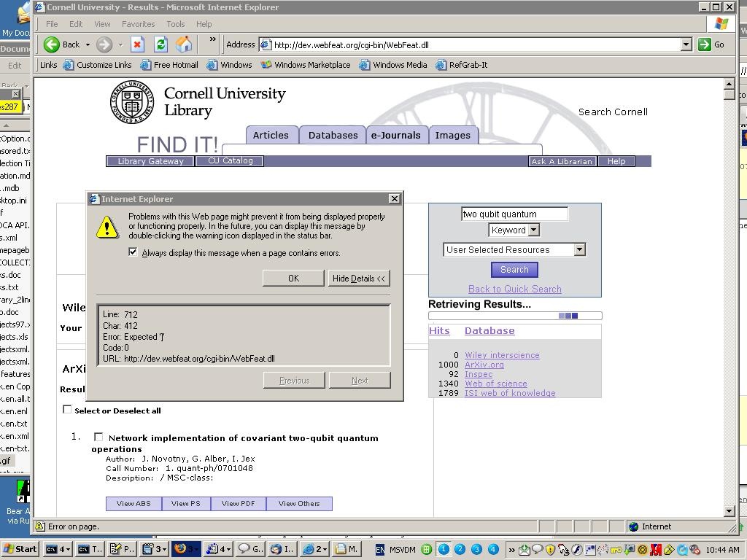Open the Favorites menu
Viewport: 747px width, 560px height.
pyautogui.click(x=138, y=24)
